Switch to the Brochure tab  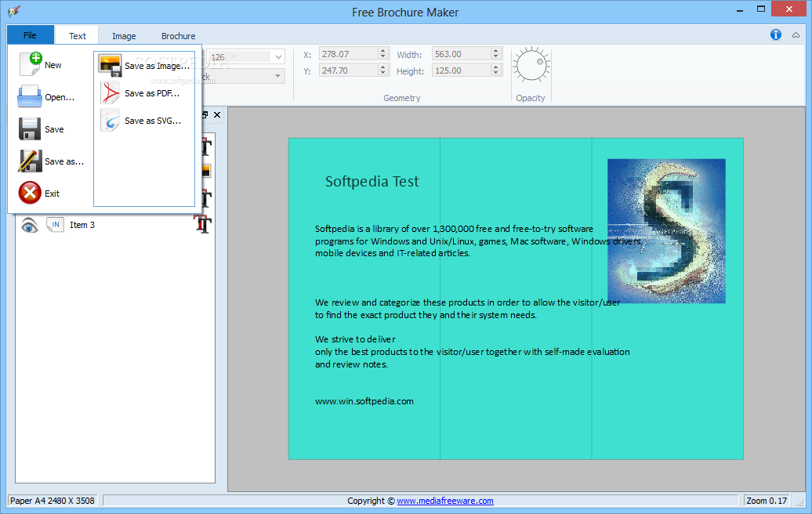178,36
